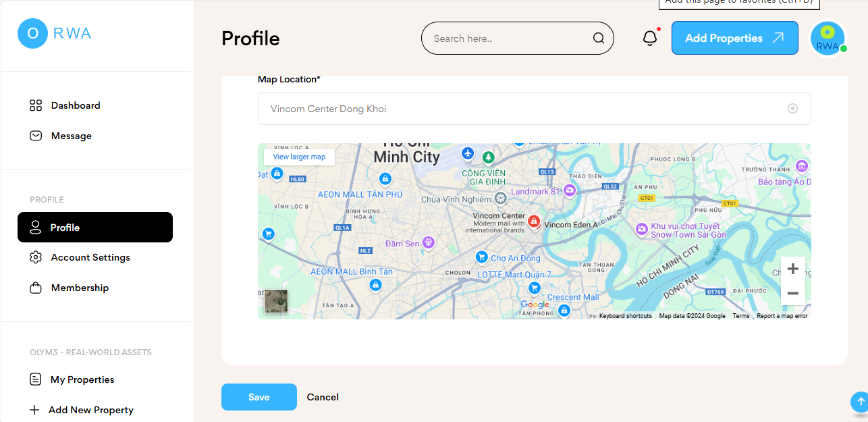Switch map to satellite thumbnail
Screen dimensions: 868x422
pyautogui.click(x=276, y=301)
